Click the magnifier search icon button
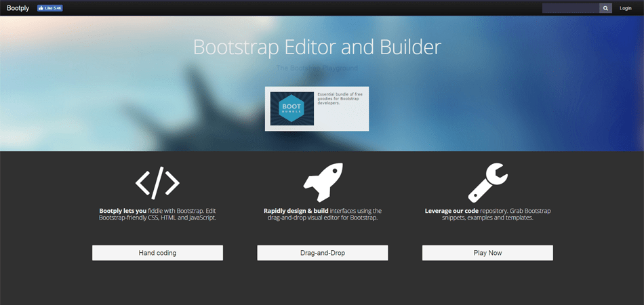Image resolution: width=644 pixels, height=305 pixels. pyautogui.click(x=605, y=8)
